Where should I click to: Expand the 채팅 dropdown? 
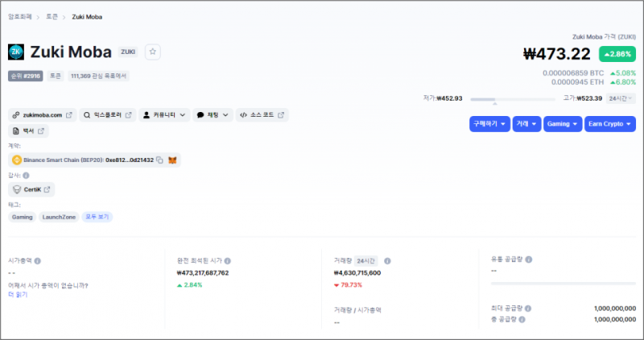coord(213,115)
